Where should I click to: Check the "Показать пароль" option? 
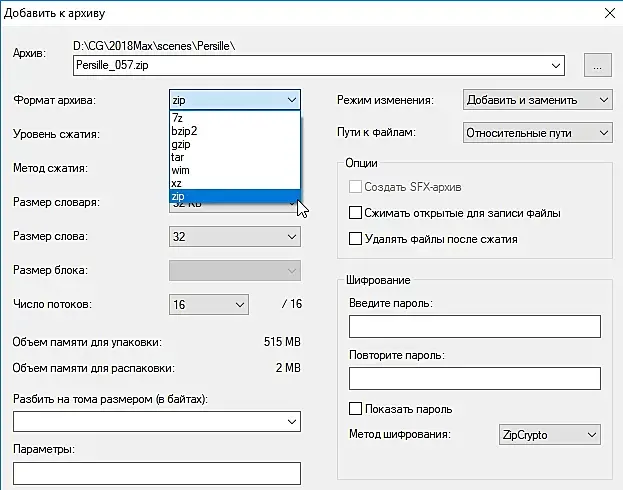(355, 409)
